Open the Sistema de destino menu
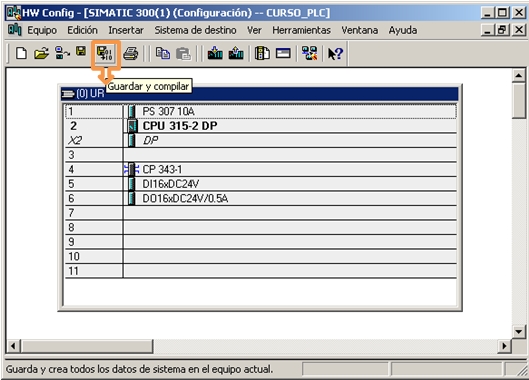This screenshot has width=529, height=380. (x=195, y=30)
